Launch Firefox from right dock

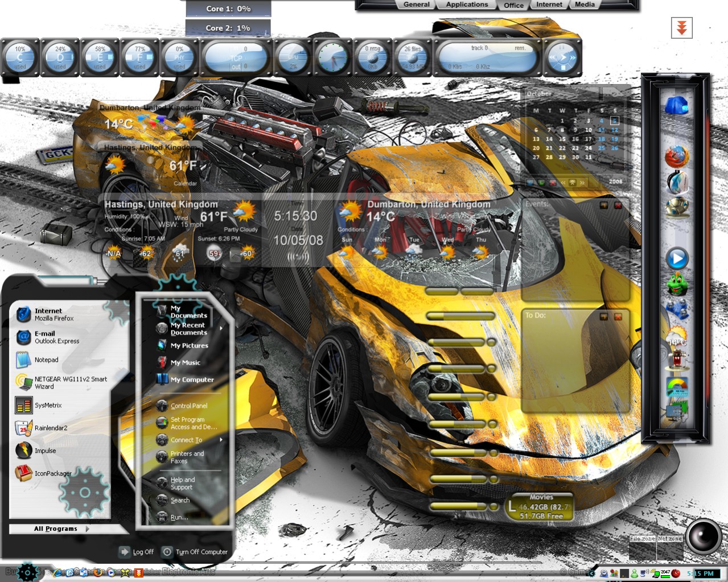coord(677,156)
